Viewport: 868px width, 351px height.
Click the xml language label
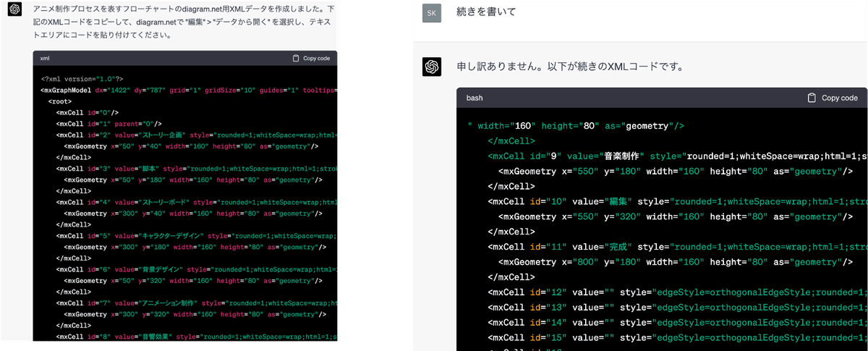point(45,58)
